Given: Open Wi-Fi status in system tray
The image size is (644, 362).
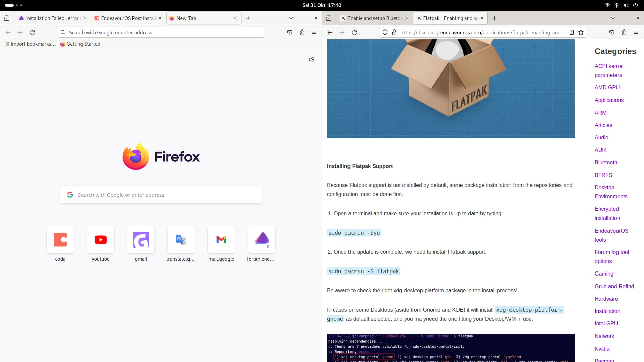Looking at the screenshot, I should [607, 5].
